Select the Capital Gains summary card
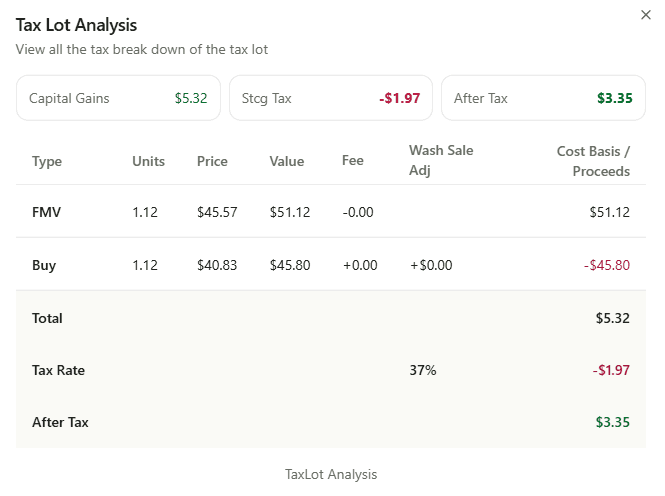This screenshot has height=496, width=665. click(118, 98)
